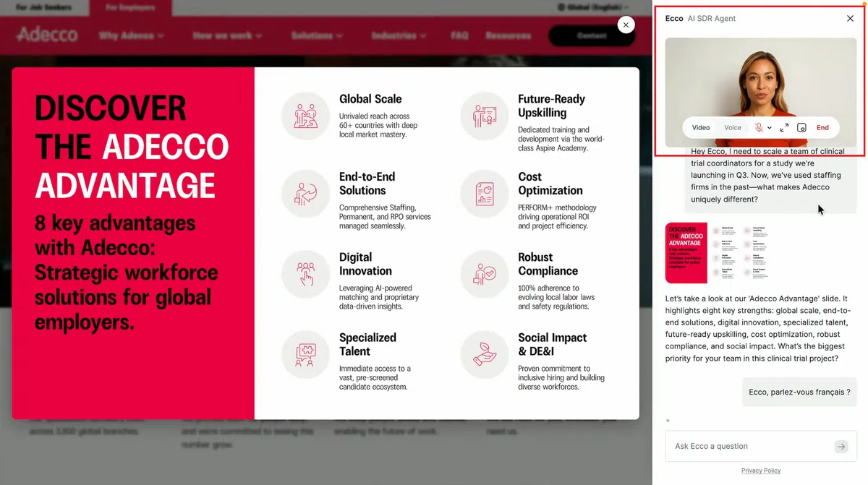868x485 pixels.
Task: End the session with Ecco
Action: [822, 127]
